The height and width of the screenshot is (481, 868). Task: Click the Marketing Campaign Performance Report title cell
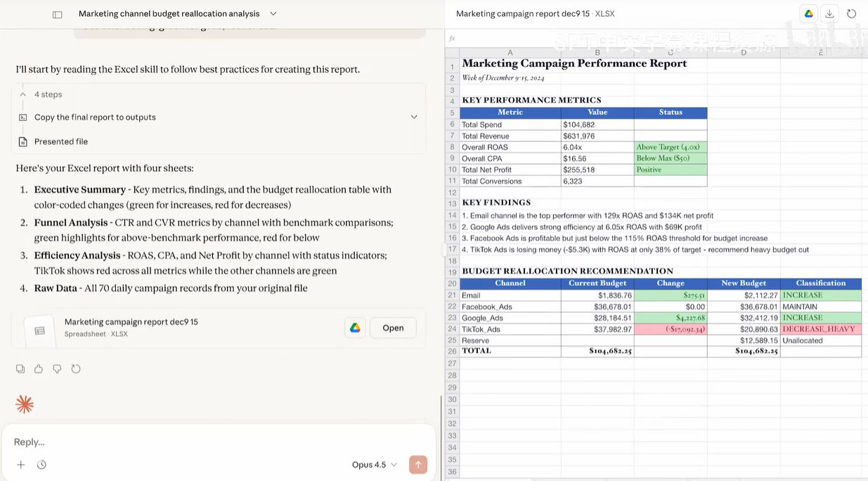point(574,63)
